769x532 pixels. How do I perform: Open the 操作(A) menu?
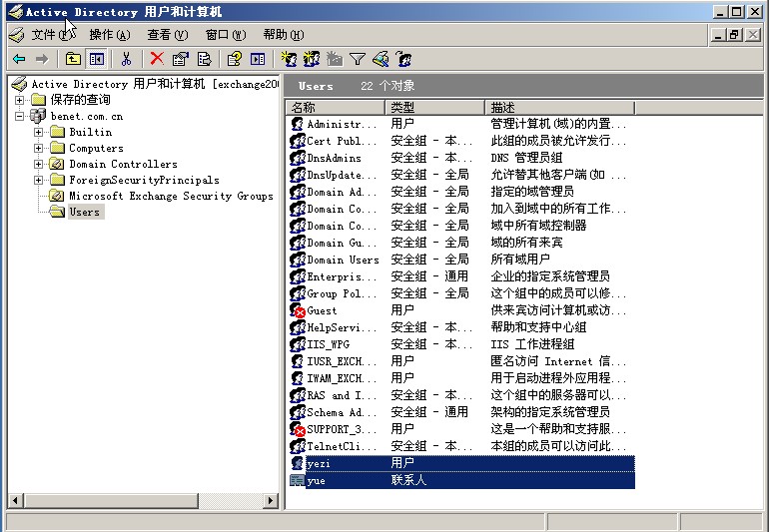110,35
